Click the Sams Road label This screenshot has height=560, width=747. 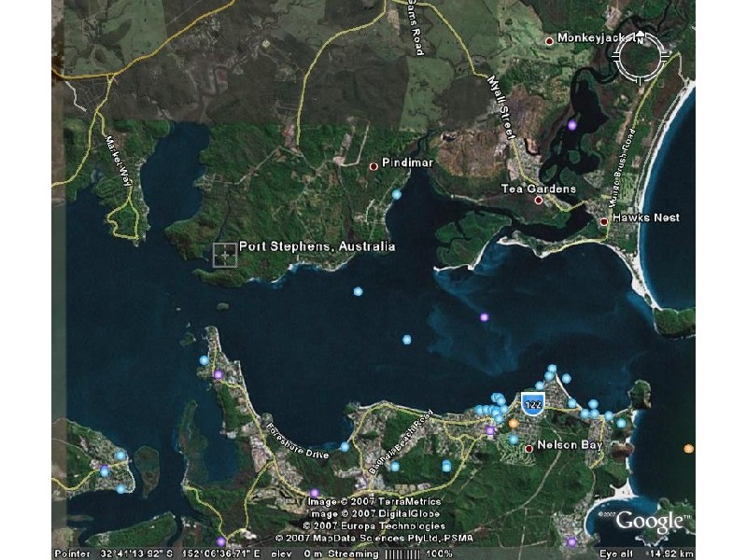point(415,27)
